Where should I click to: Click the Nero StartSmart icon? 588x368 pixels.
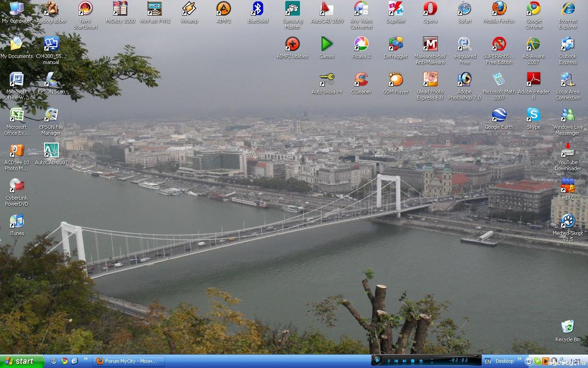(x=85, y=9)
